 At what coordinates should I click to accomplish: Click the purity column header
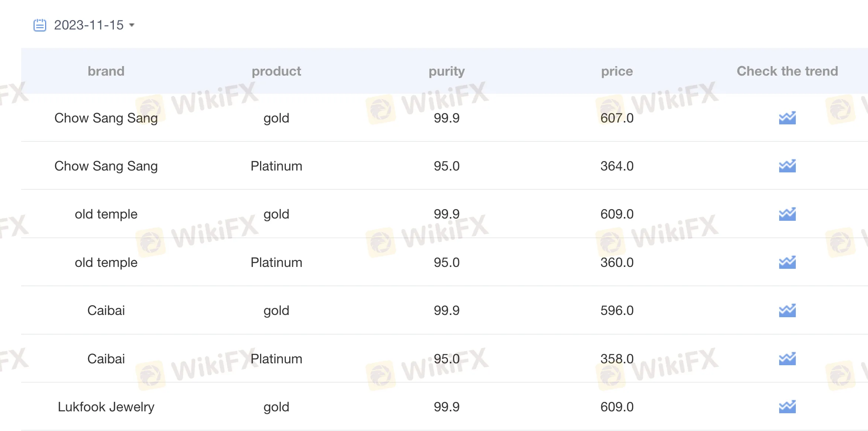point(446,71)
